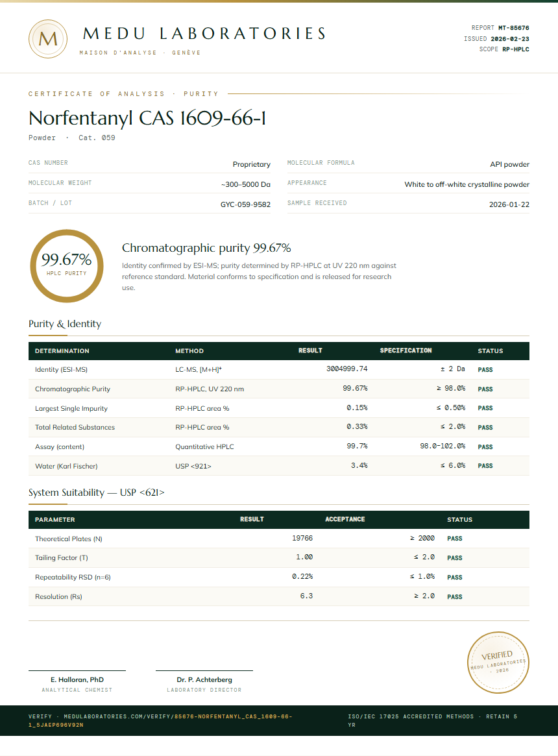Click the RP-HPLC, UV 220 nm method cell
This screenshot has height=756, width=558.
pos(210,389)
